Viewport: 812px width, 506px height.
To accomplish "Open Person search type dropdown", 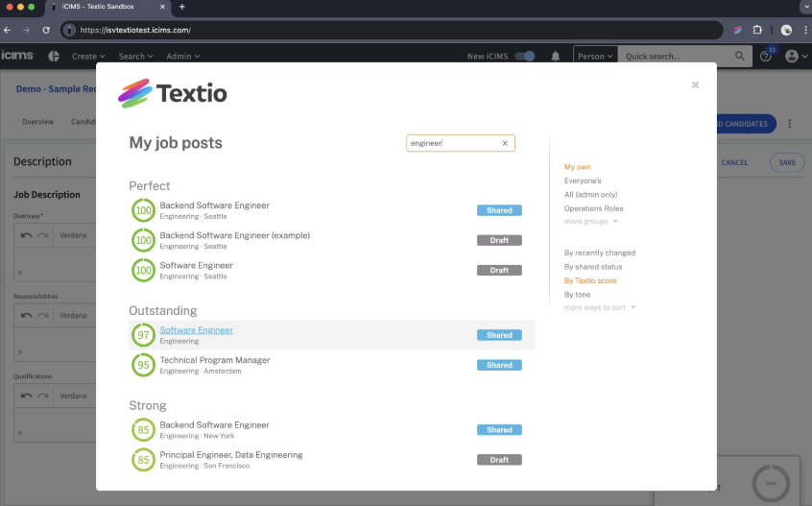I will coord(595,57).
